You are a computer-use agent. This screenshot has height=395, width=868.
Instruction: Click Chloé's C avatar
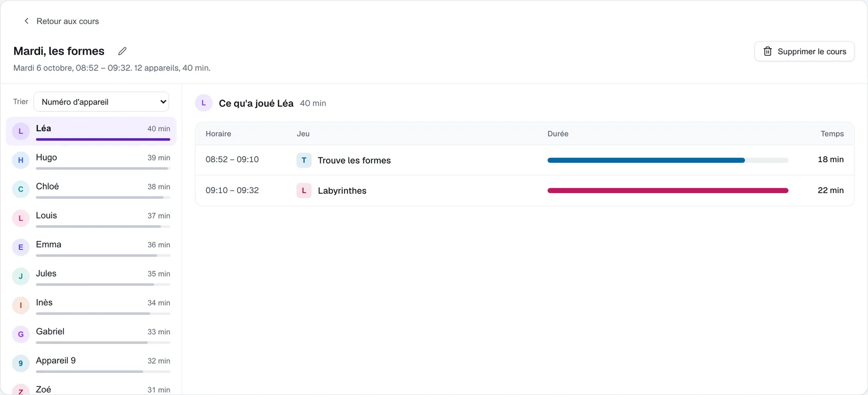coord(21,189)
